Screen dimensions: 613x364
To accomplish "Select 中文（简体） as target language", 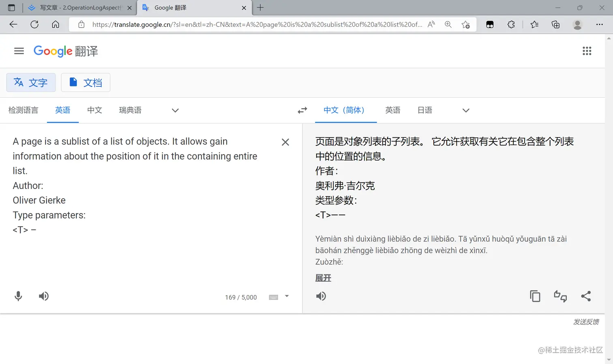I will pos(346,110).
